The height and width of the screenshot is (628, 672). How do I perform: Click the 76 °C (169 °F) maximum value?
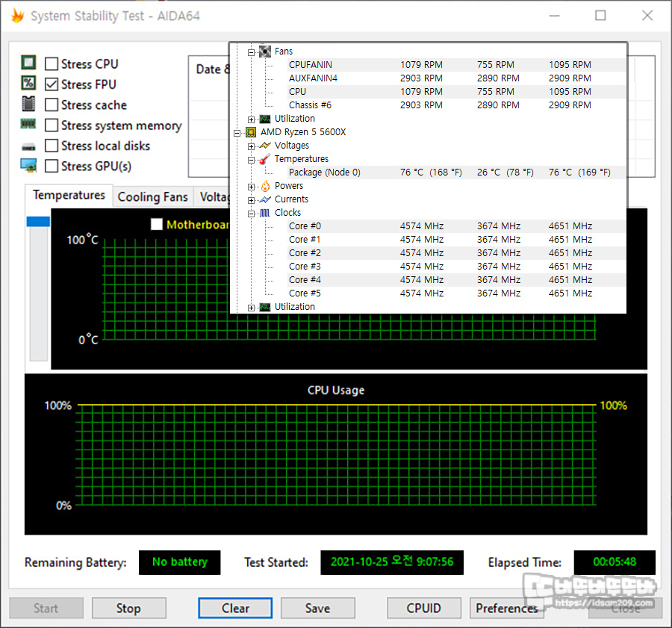click(x=579, y=172)
